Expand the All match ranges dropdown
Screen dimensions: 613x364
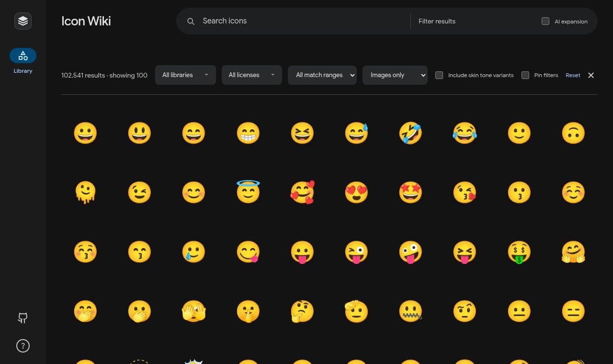(322, 75)
